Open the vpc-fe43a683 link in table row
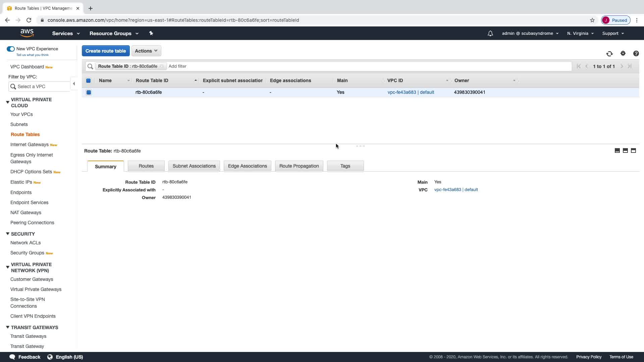Image resolution: width=644 pixels, height=362 pixels. [401, 92]
